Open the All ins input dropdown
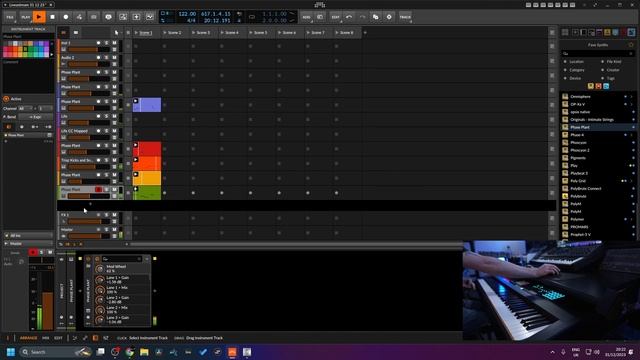The image size is (640, 360). (x=28, y=236)
